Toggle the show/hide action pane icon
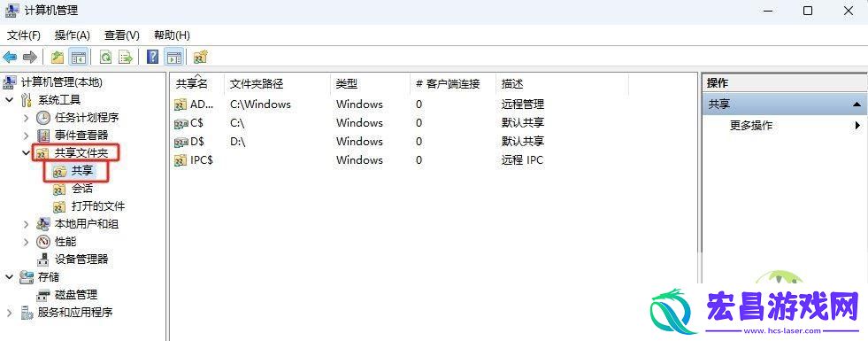Image resolution: width=868 pixels, height=341 pixels. tap(173, 57)
